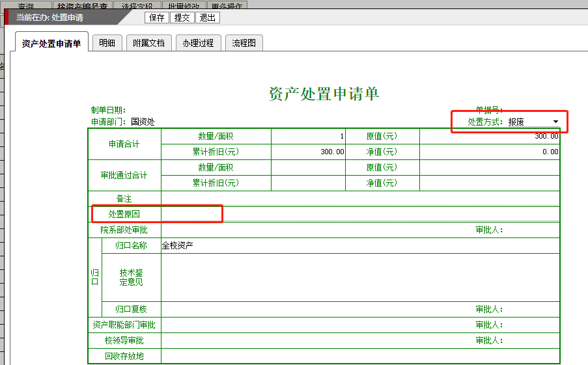Click the 院系部处审批 approval field

(313, 230)
